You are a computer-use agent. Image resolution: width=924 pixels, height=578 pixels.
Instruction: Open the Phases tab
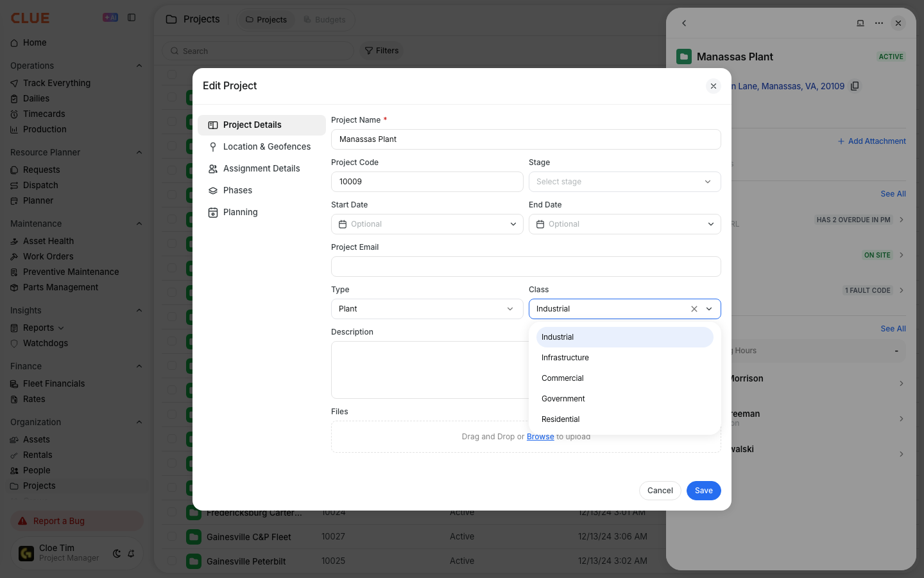[x=262, y=190]
